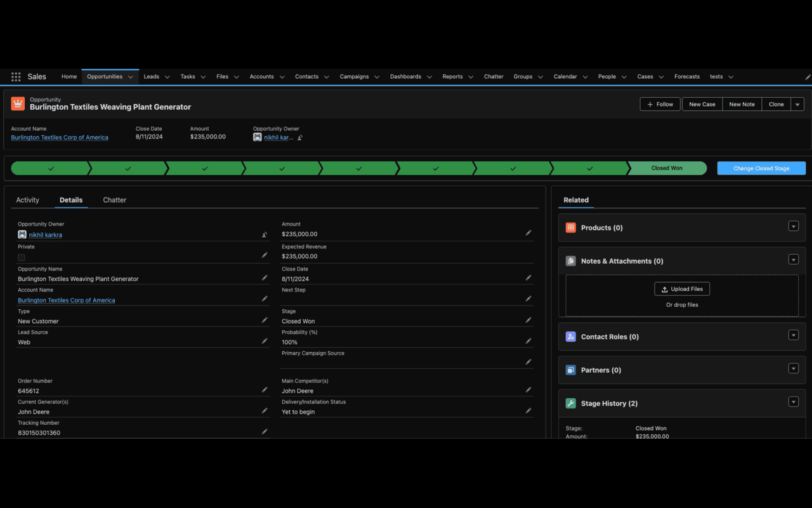Click the Products related list icon
The width and height of the screenshot is (812, 508).
570,227
